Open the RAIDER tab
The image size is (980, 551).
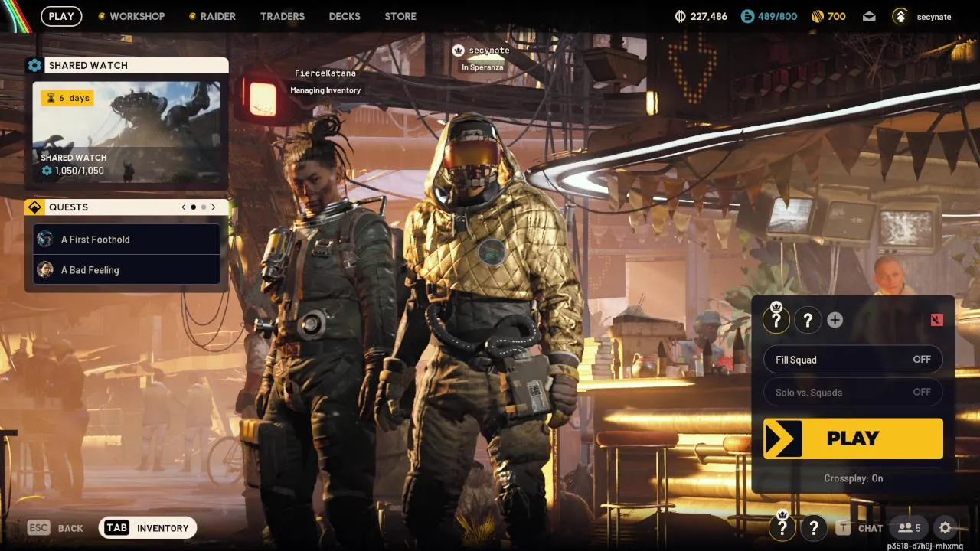pyautogui.click(x=212, y=16)
